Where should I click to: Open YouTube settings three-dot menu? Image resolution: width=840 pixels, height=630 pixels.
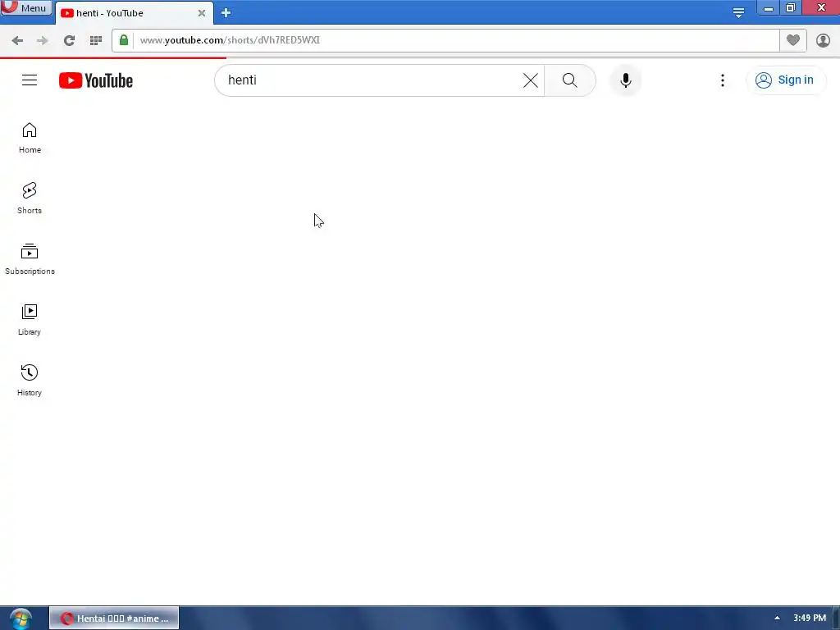coord(722,80)
